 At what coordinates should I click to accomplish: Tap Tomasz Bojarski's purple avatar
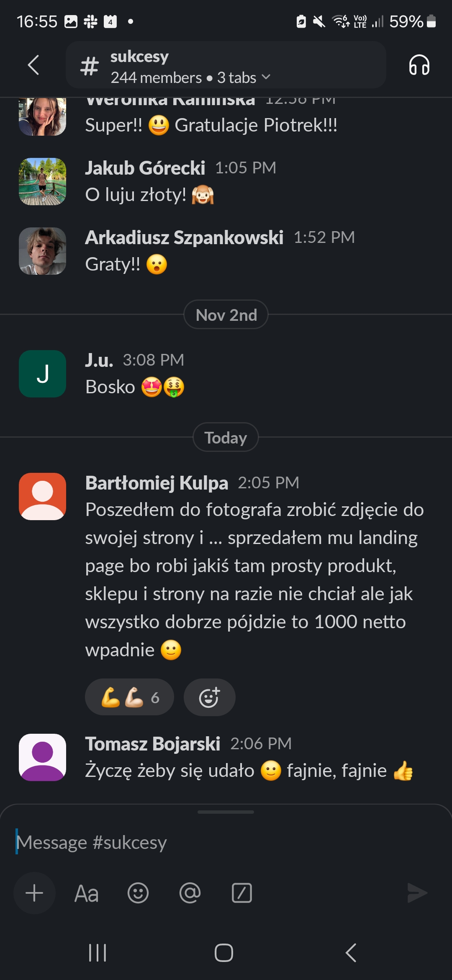pos(43,757)
